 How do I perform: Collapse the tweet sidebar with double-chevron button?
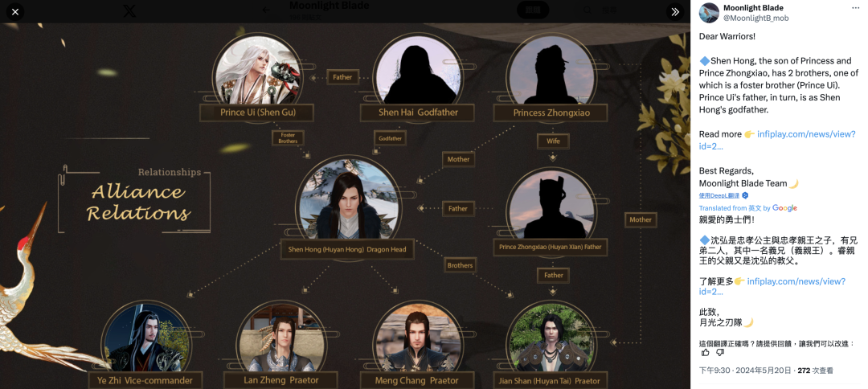tap(675, 11)
